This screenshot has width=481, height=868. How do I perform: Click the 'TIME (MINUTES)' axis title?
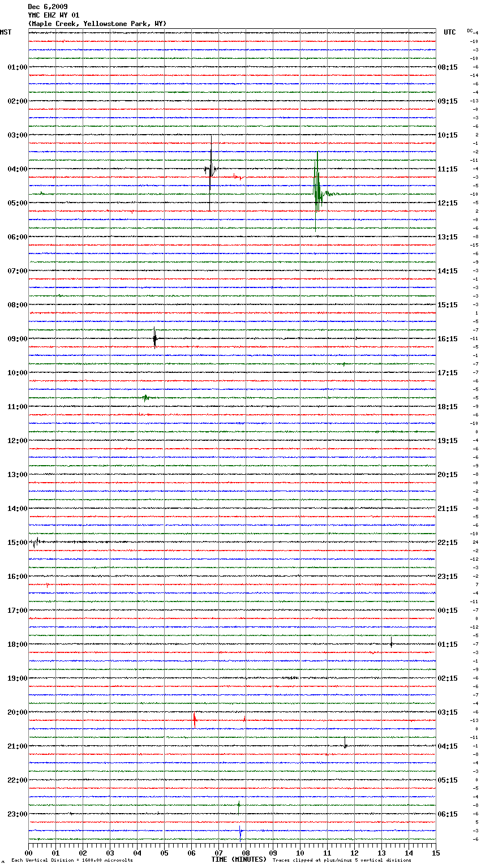[239, 860]
